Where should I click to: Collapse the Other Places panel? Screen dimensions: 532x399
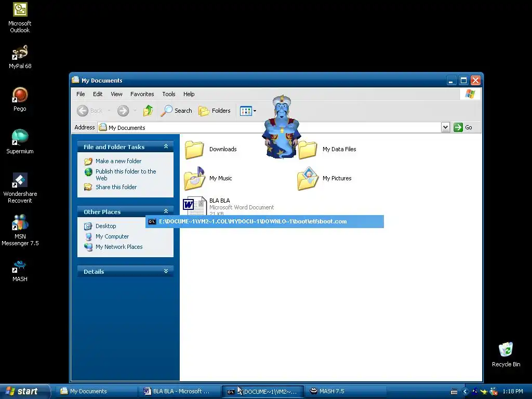coord(166,211)
